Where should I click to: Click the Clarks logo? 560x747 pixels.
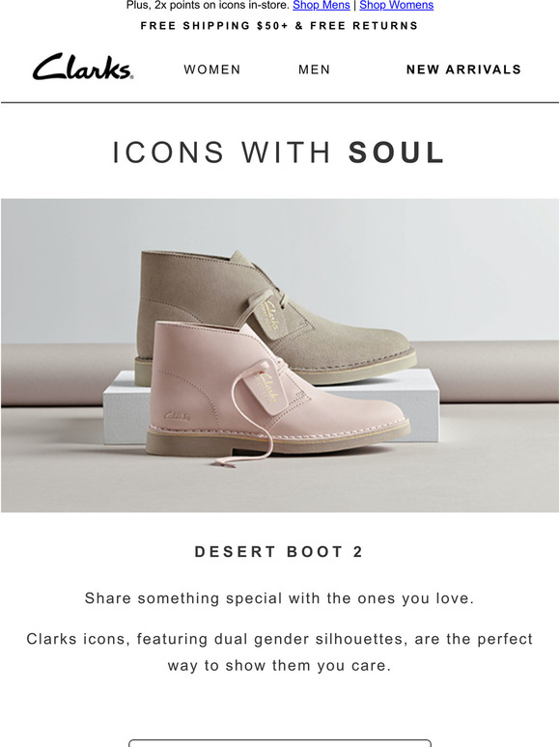(83, 67)
